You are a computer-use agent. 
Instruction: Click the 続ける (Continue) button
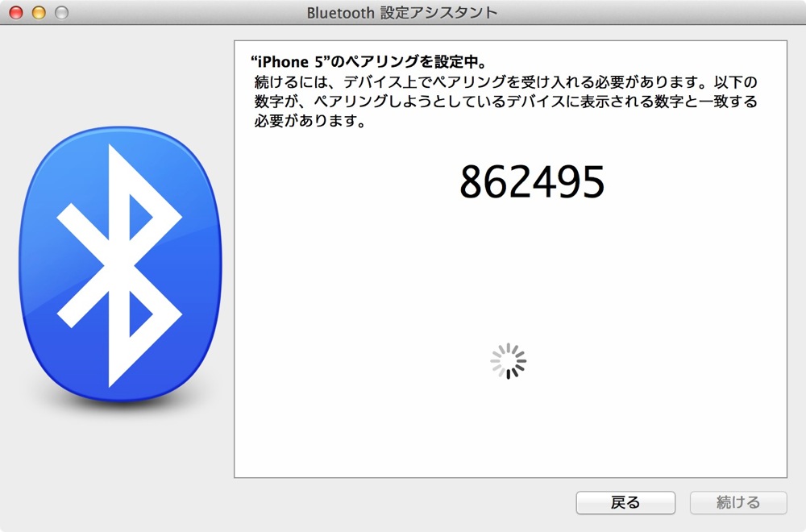pos(738,502)
